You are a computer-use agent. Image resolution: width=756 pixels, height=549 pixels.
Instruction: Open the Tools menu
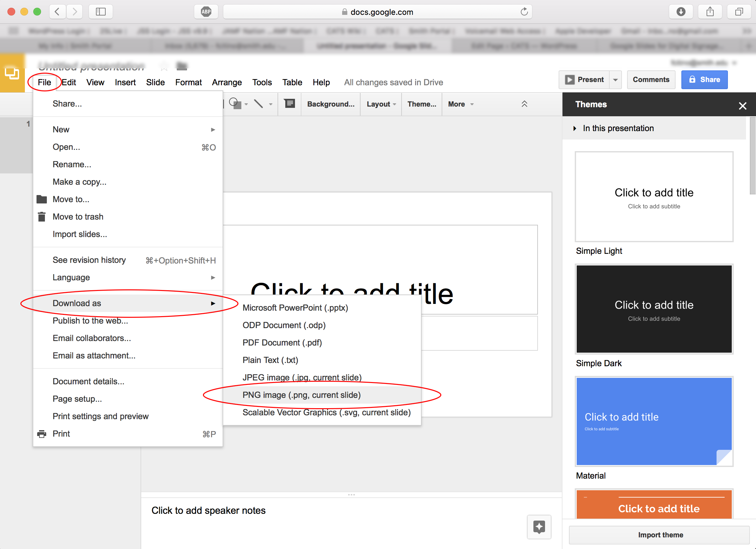pos(262,82)
